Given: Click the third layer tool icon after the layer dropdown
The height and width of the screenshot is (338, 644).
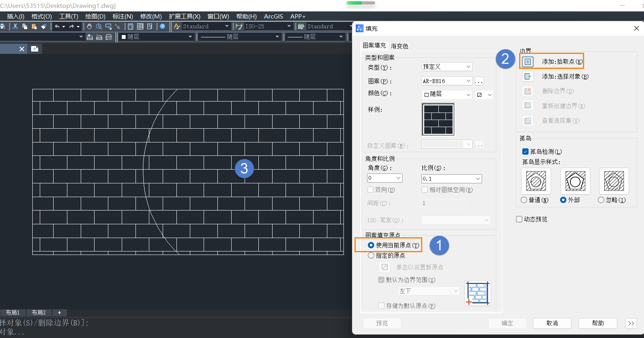Looking at the screenshot, I should click(x=109, y=37).
